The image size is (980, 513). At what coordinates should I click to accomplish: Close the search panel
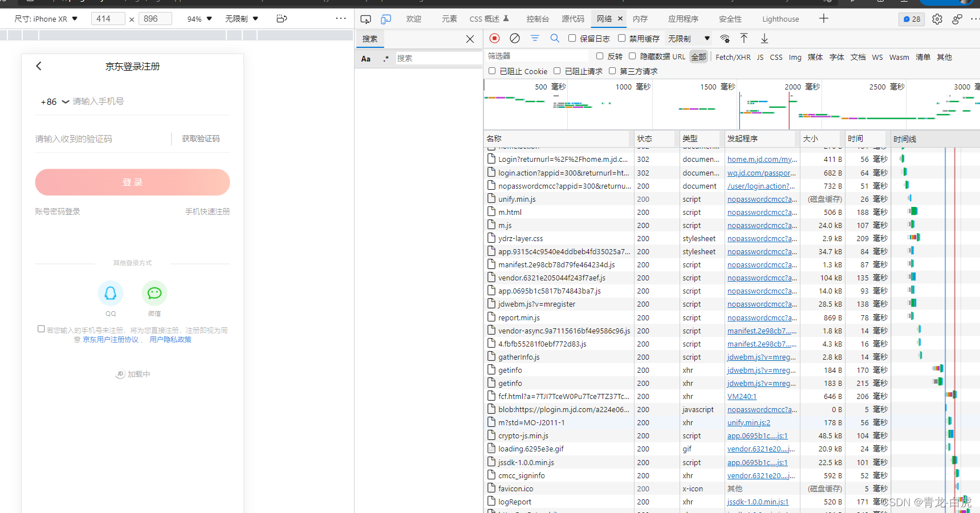[470, 39]
